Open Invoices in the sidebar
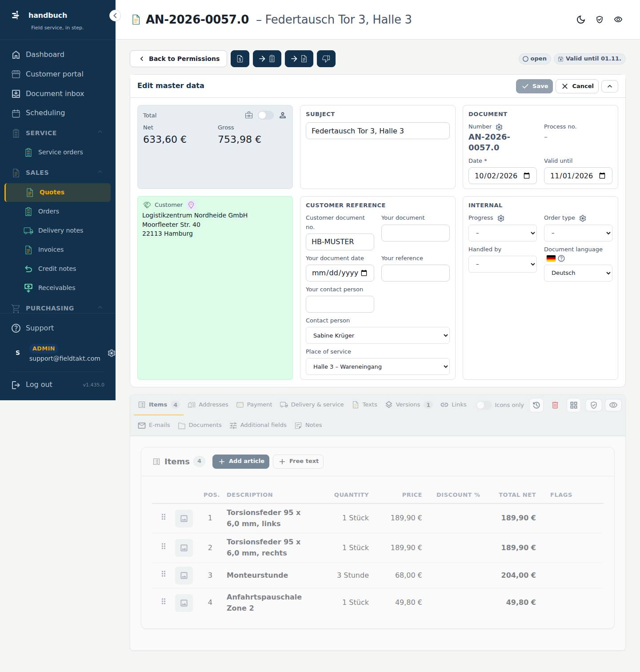The height and width of the screenshot is (672, 640). tap(58, 249)
